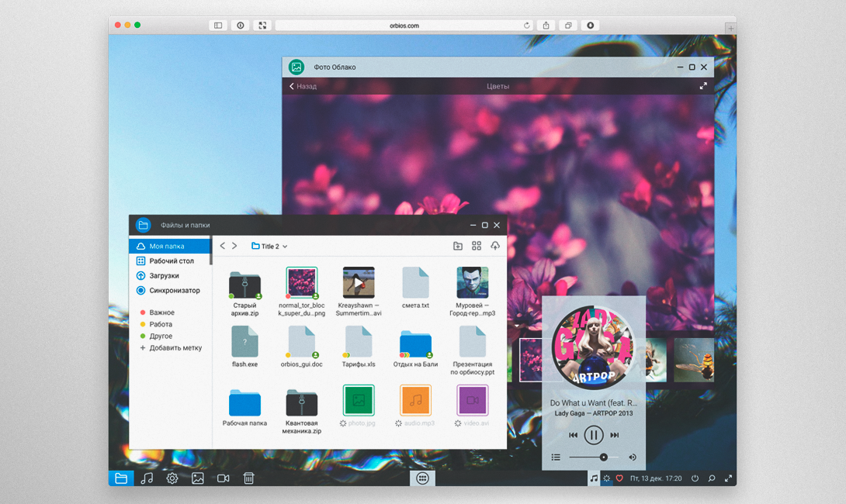Click Назад in the photo viewer
Viewport: 846px width, 504px height.
tap(303, 86)
